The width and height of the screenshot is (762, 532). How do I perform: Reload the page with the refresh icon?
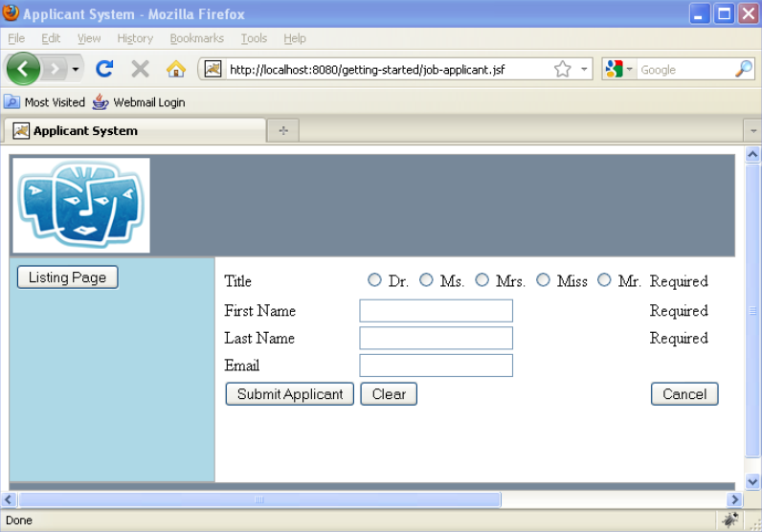click(x=104, y=69)
